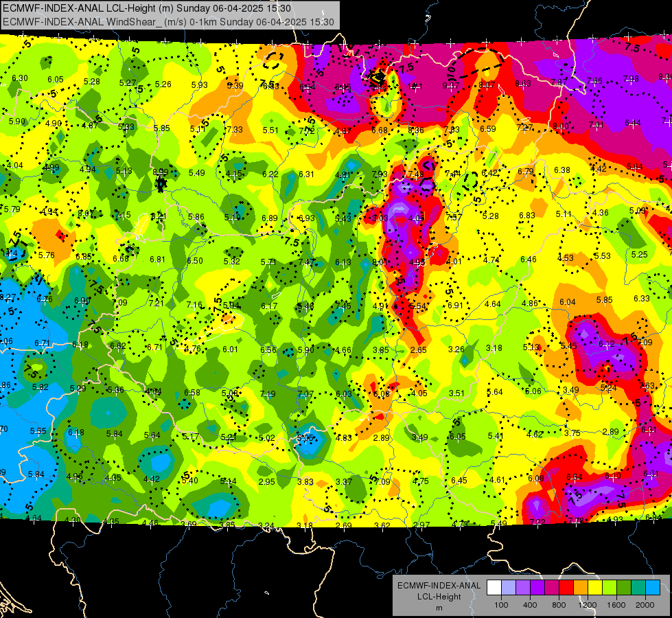The image size is (672, 618).
Task: Click the legend tick label '1600'
Action: tap(616, 605)
